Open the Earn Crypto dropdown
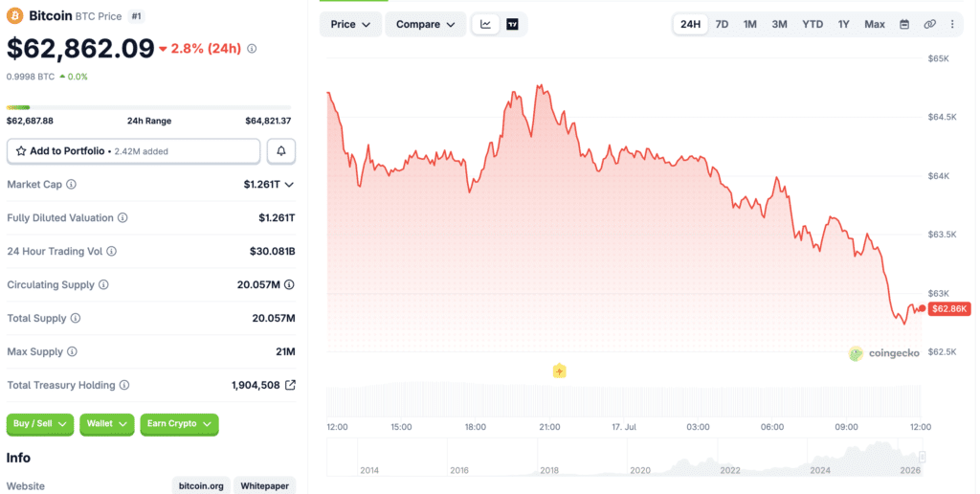The height and width of the screenshot is (494, 980). [179, 424]
